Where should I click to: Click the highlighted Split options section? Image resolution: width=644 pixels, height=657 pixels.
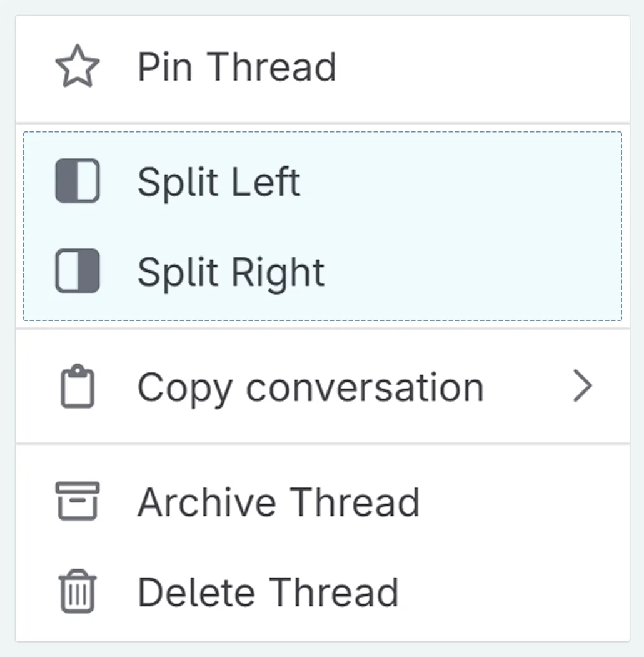322,226
